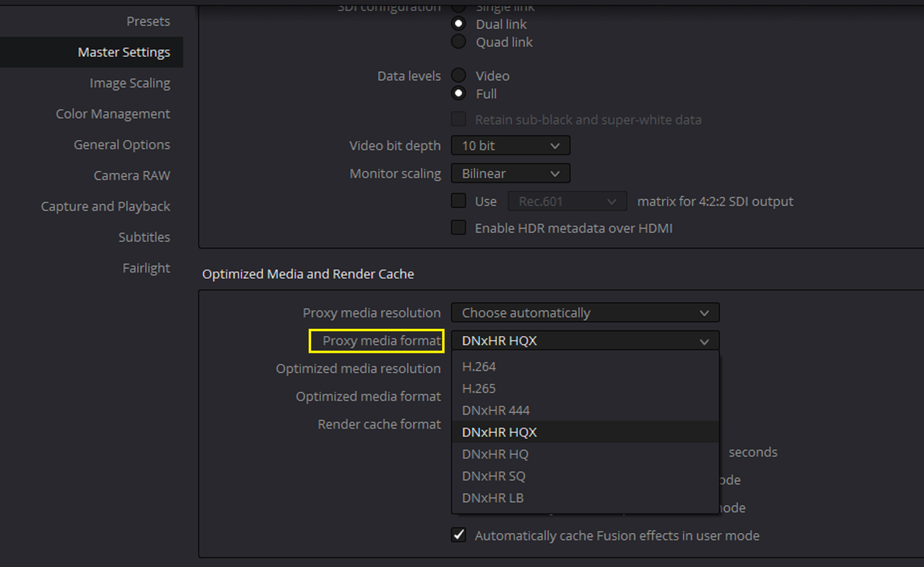Go to Image Scaling settings
This screenshot has width=924, height=567.
(x=130, y=83)
